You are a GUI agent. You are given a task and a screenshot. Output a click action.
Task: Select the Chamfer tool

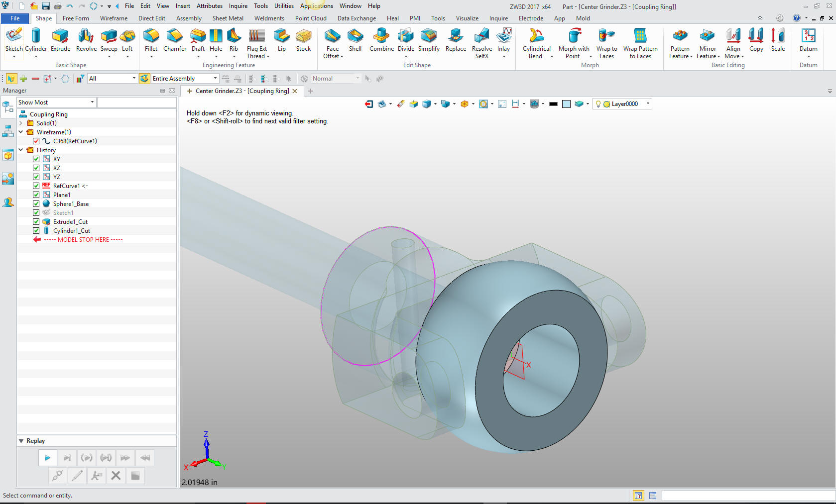pos(175,40)
